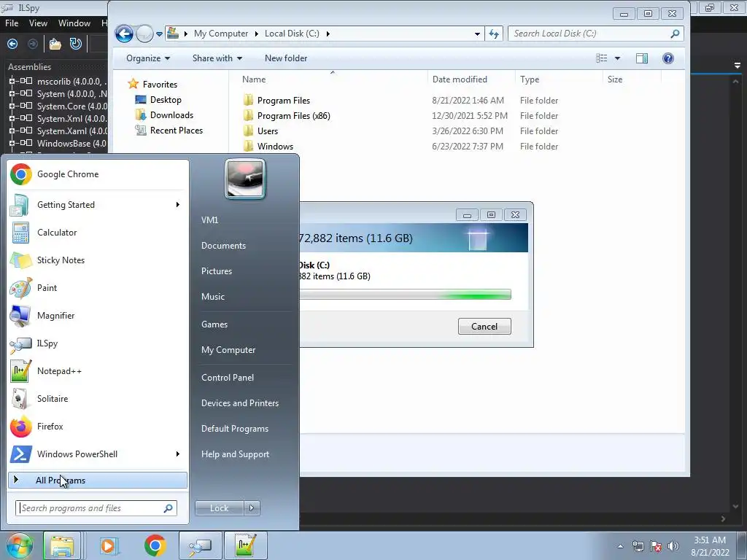Image resolution: width=747 pixels, height=560 pixels.
Task: Select the Program Files (x86) folder
Action: [x=293, y=116]
